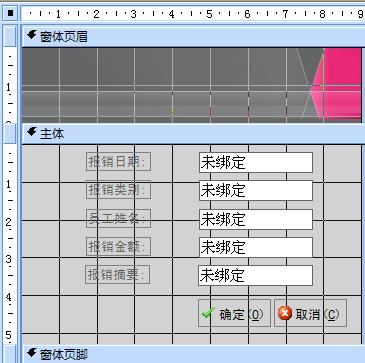Select the 报销日期 label control
This screenshot has height=363, width=365.
point(118,162)
